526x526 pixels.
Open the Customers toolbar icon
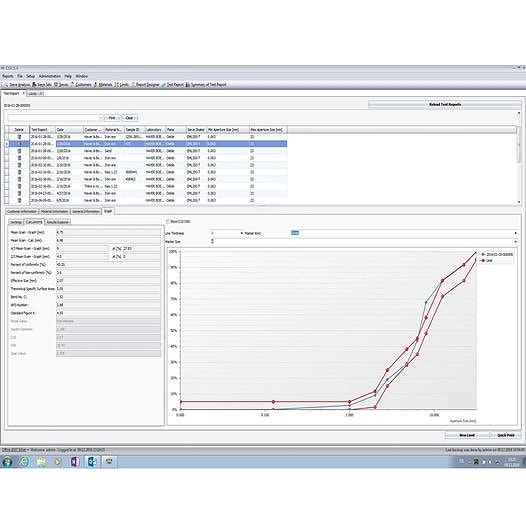point(81,85)
